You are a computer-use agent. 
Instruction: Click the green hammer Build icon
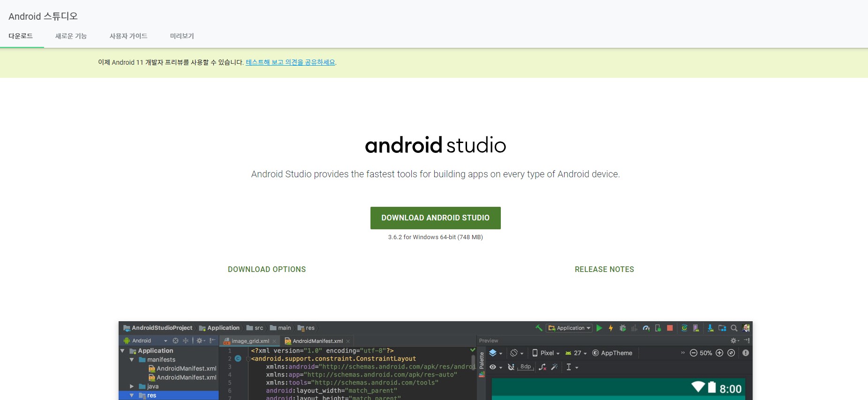click(x=539, y=328)
